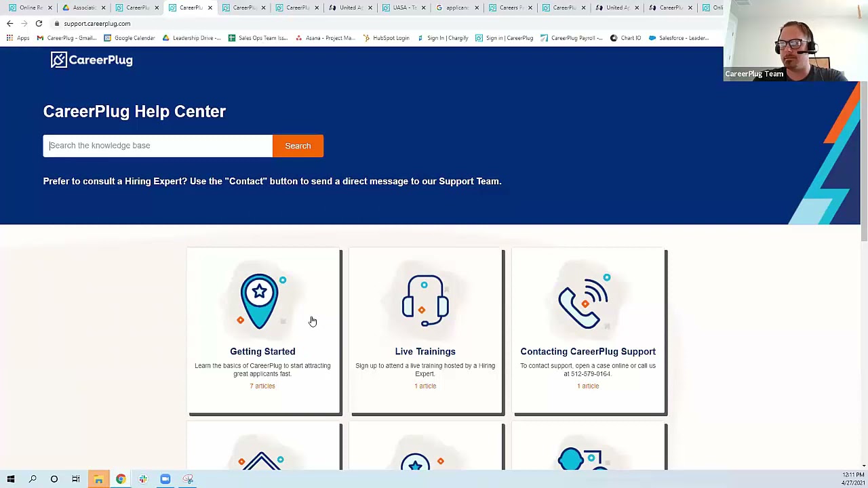Open the Leadership Drive bookmark
This screenshot has width=868, height=488.
191,38
